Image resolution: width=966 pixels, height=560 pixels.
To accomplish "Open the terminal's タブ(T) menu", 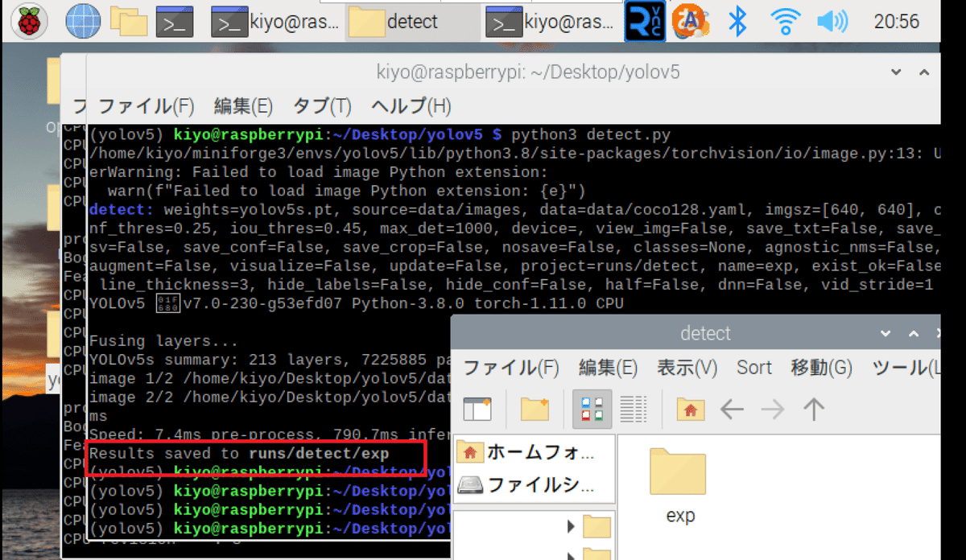I will pos(322,106).
